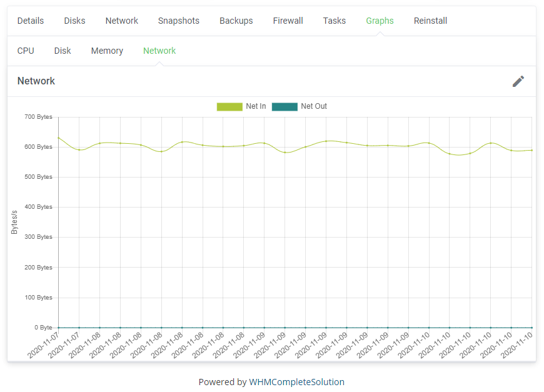Image resolution: width=544 pixels, height=392 pixels.
Task: Toggle the Net Out legend color box
Action: click(285, 106)
